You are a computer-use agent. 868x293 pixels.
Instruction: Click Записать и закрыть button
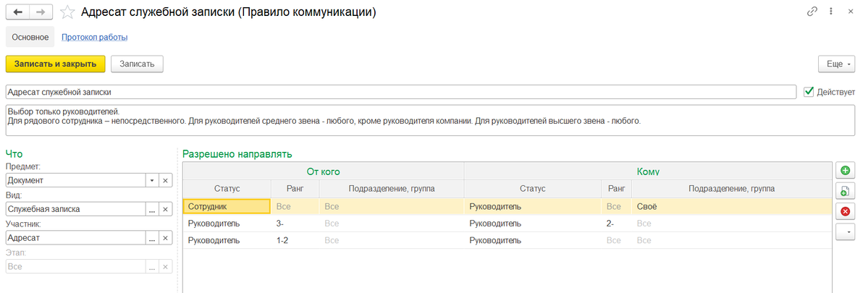point(55,64)
